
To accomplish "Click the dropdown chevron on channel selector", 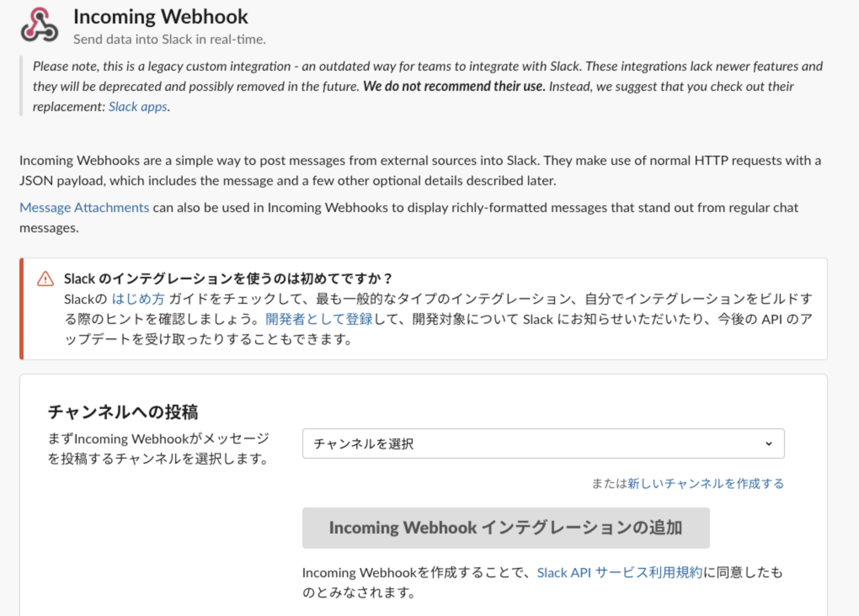I will coord(770,443).
